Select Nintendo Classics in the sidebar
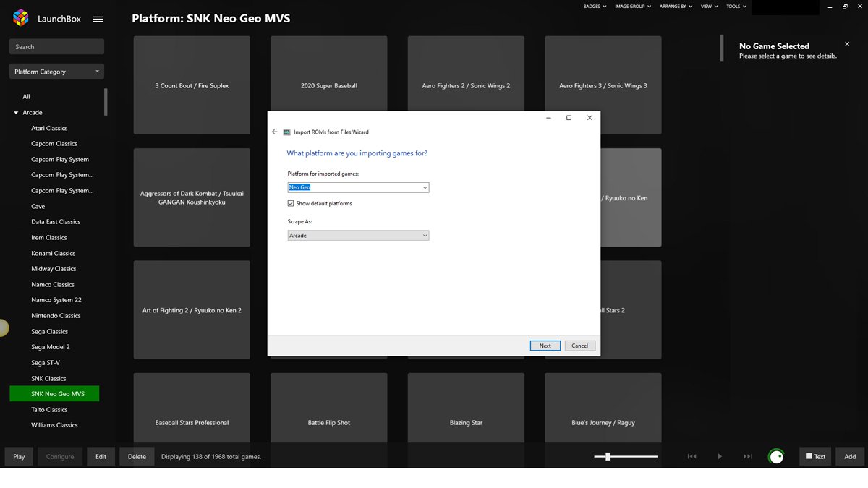Image resolution: width=868 pixels, height=488 pixels. tap(56, 316)
